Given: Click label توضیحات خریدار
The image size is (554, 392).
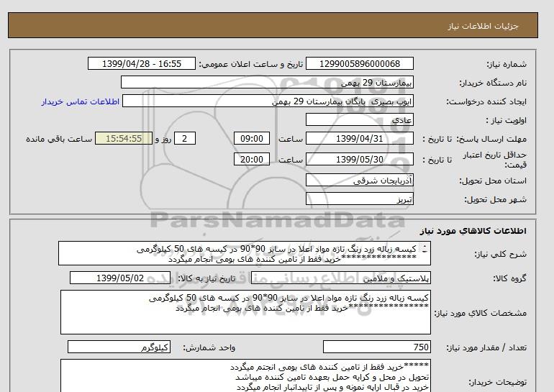Looking at the screenshot, I should [x=497, y=383].
